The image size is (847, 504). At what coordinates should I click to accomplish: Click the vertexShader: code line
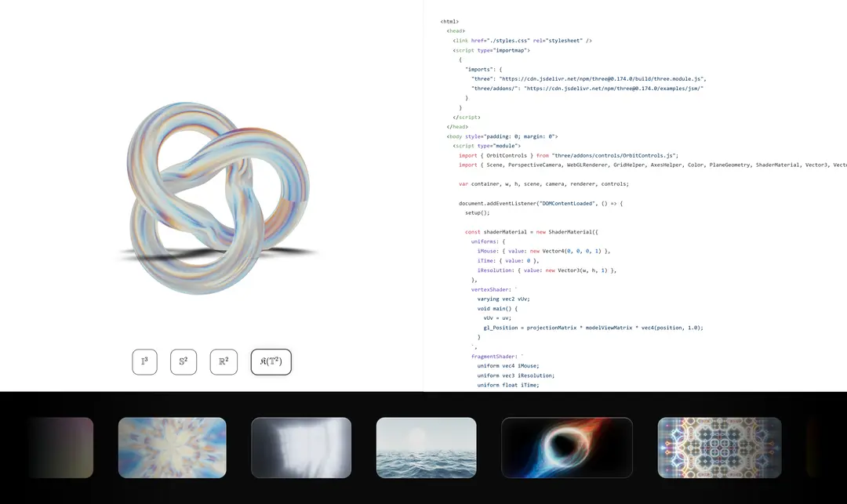coord(494,290)
